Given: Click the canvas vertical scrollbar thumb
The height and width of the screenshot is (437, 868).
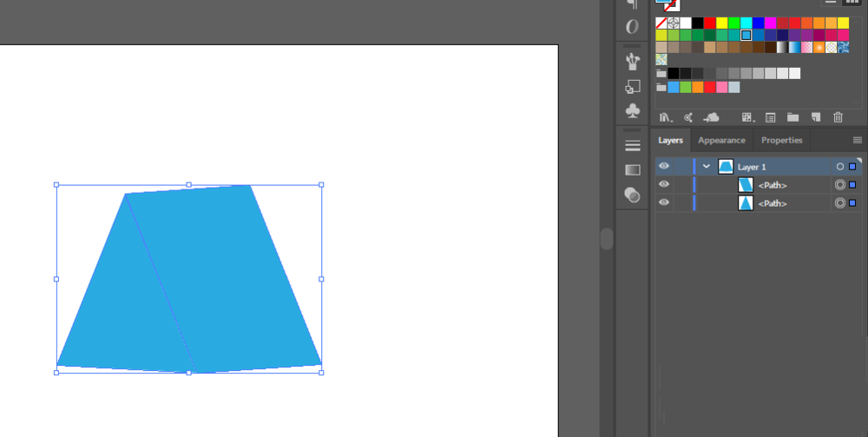Looking at the screenshot, I should pyautogui.click(x=607, y=239).
